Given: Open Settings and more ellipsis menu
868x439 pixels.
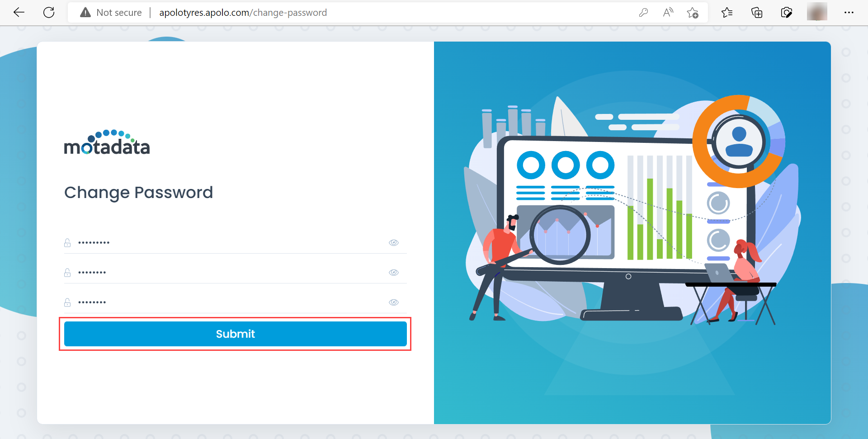Looking at the screenshot, I should 849,13.
